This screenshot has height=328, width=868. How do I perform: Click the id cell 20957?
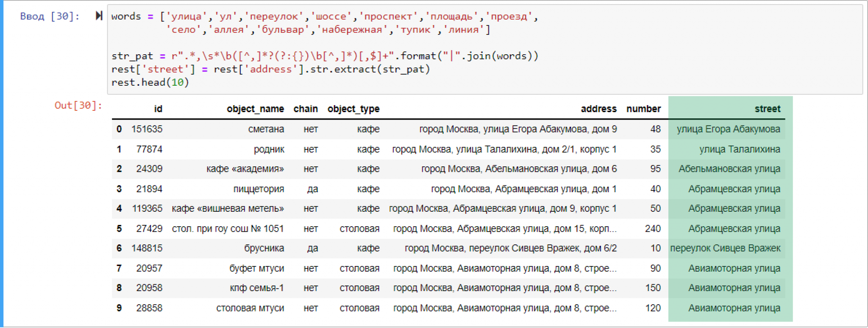[149, 268]
